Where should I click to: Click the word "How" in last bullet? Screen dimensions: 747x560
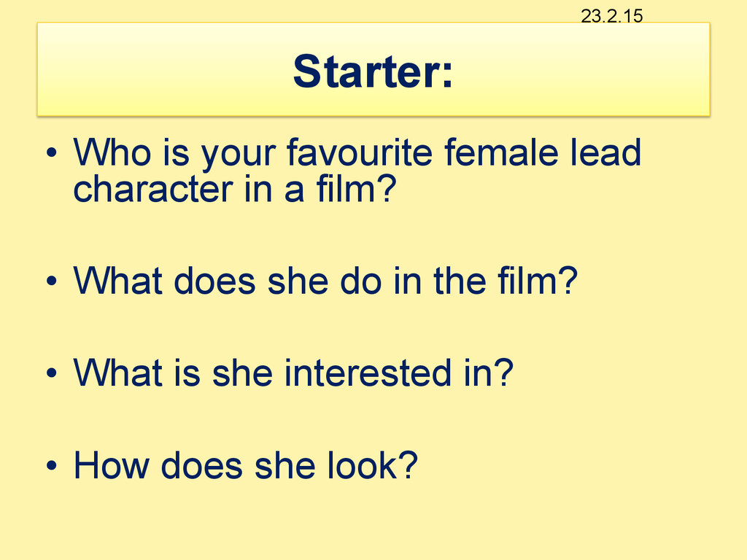click(x=112, y=464)
